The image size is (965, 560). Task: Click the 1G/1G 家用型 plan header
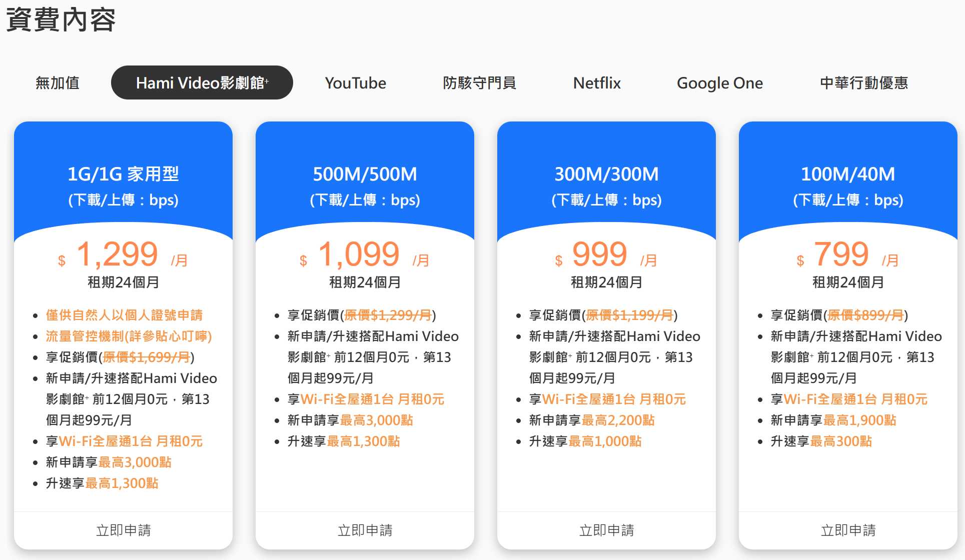click(123, 174)
